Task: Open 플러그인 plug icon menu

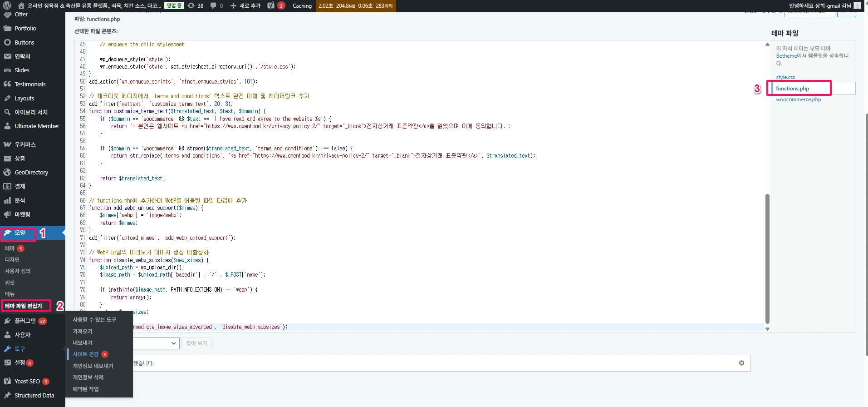Action: coord(7,321)
